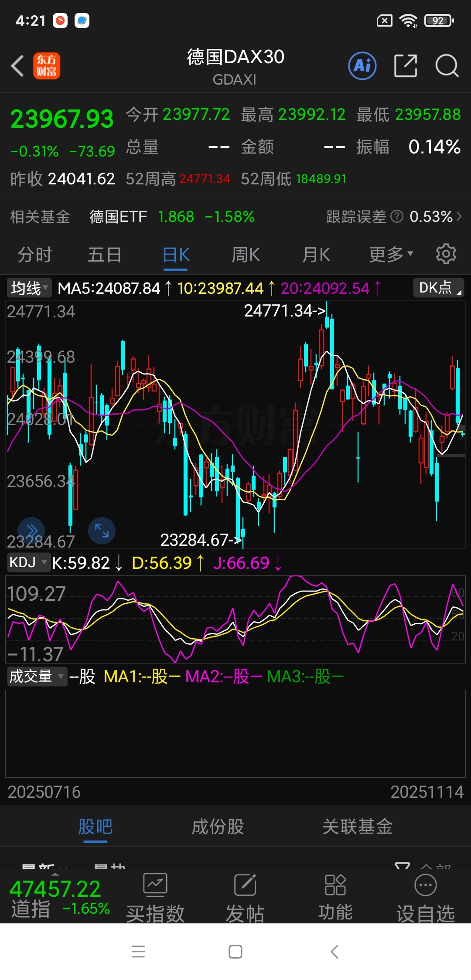Expand the 道指 index ticker bar

click(x=55, y=875)
